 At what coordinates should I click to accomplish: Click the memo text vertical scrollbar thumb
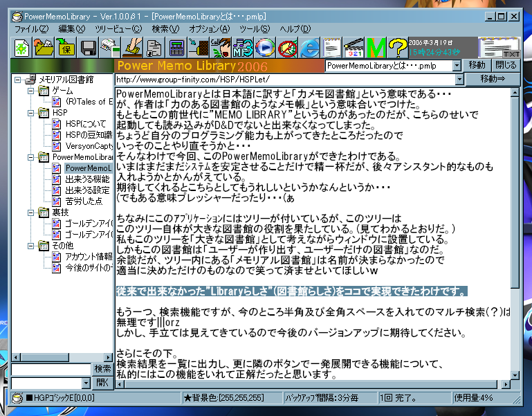point(515,194)
